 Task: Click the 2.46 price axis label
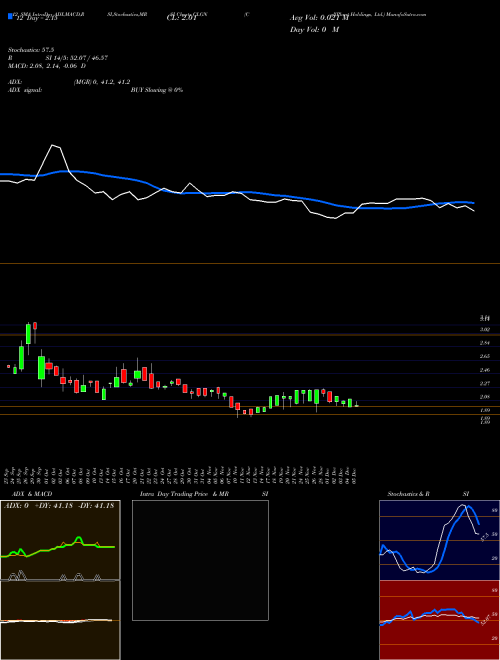[x=485, y=370]
